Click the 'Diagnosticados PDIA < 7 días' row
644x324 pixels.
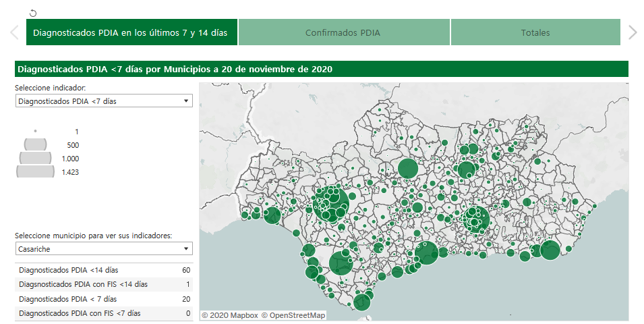point(103,298)
